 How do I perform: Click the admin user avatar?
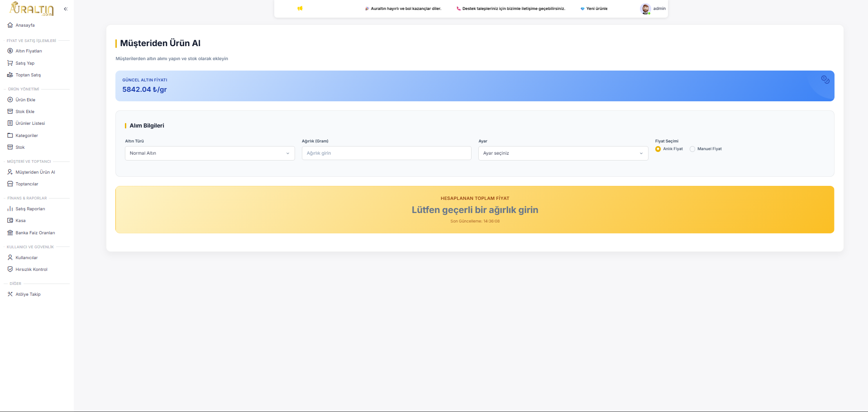coord(645,9)
